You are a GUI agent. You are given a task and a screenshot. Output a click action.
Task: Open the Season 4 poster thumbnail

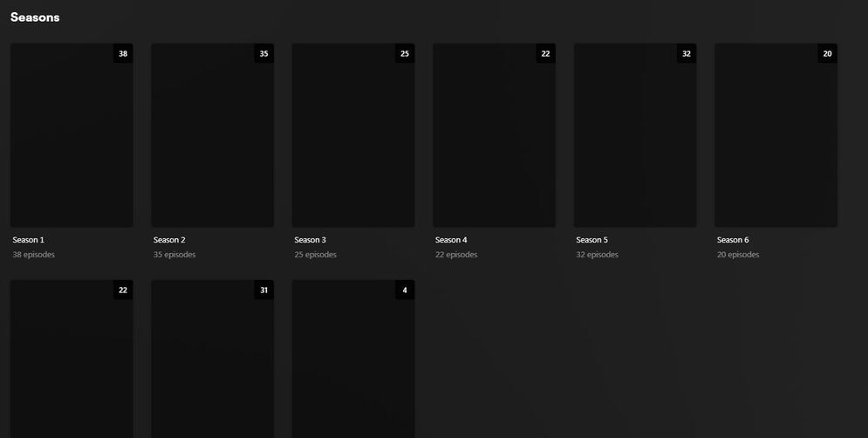click(495, 135)
